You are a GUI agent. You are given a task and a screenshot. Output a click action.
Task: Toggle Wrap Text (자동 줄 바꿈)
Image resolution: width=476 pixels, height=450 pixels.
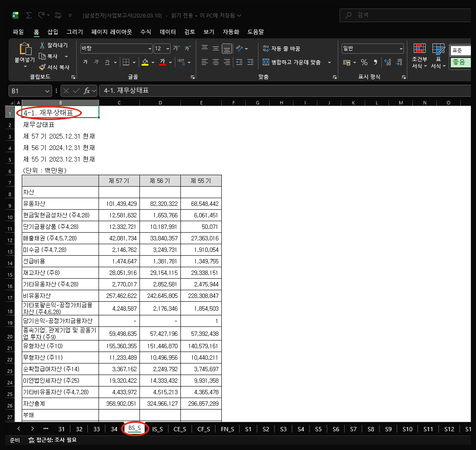tap(281, 49)
